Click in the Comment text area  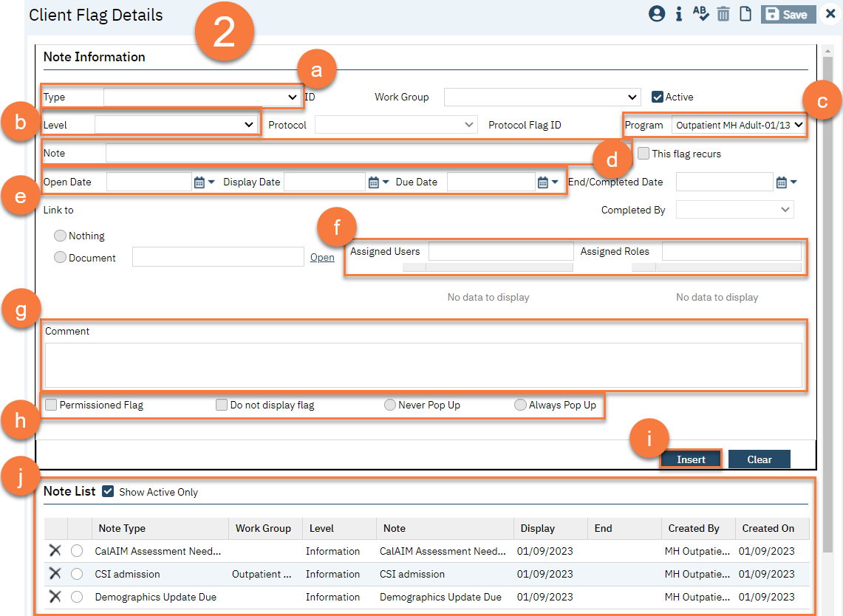(423, 365)
